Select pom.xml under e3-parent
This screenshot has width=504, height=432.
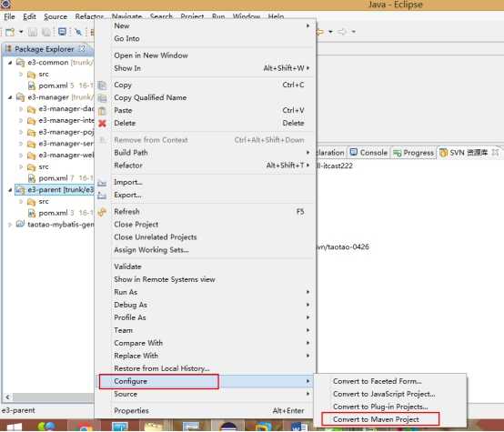coord(53,213)
